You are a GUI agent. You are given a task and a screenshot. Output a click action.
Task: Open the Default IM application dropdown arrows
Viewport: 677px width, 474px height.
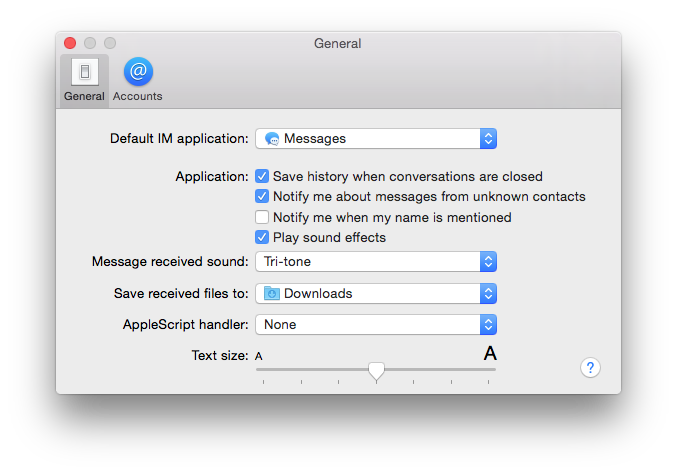488,139
